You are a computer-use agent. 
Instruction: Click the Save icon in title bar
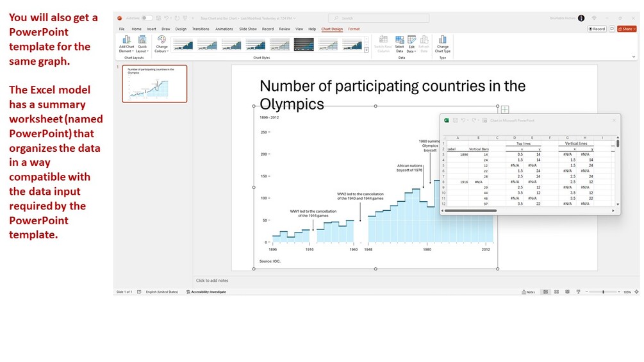158,18
